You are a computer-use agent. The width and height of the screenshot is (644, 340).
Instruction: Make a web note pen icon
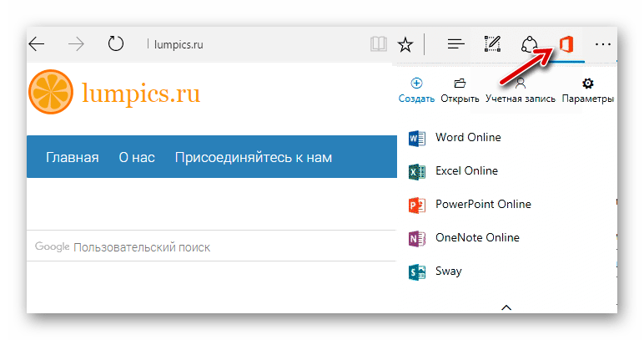pyautogui.click(x=492, y=44)
